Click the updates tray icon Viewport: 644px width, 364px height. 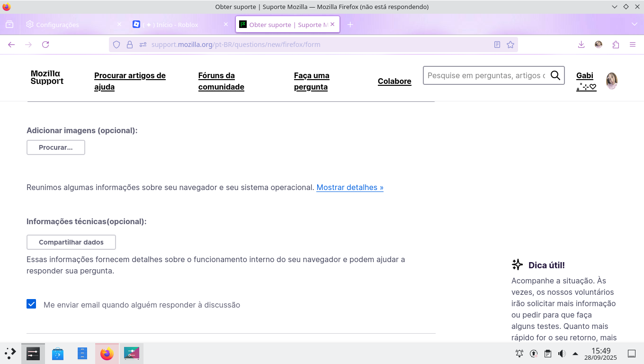tap(534, 354)
